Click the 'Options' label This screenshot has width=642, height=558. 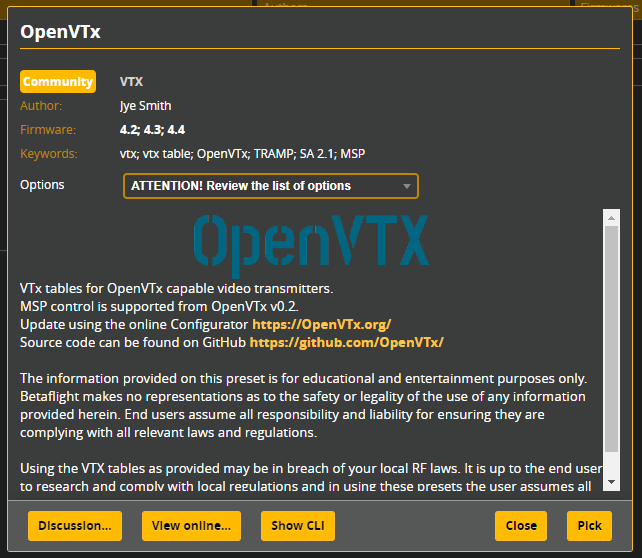point(42,185)
